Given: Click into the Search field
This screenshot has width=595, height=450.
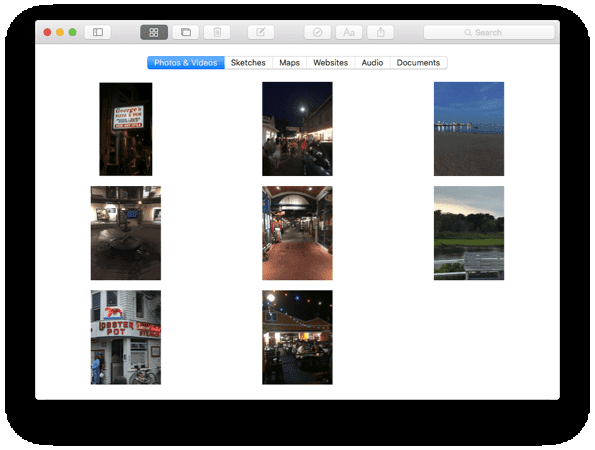Looking at the screenshot, I should coord(489,32).
